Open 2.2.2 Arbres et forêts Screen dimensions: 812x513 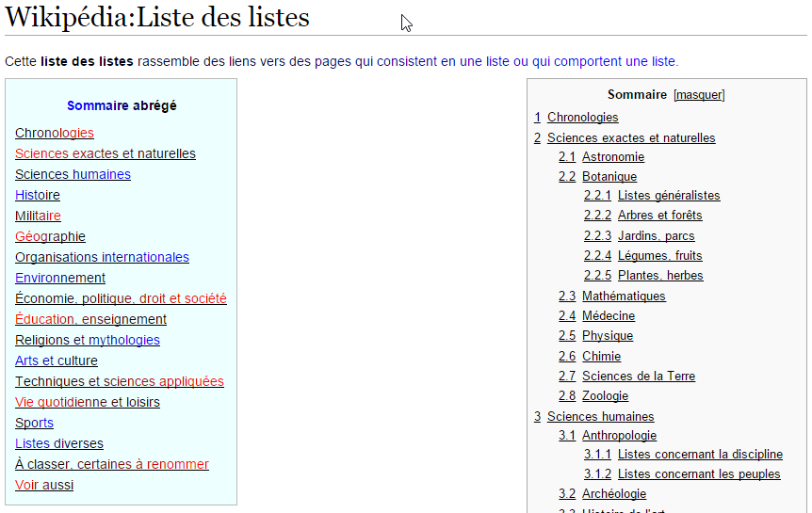point(643,216)
